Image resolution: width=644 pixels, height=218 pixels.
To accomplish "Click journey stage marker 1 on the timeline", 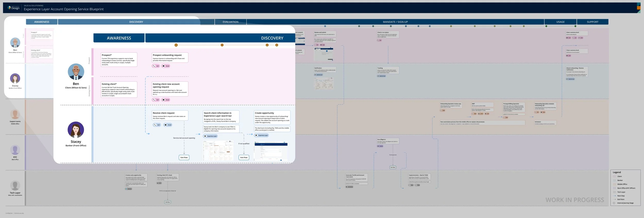I will [222, 45].
